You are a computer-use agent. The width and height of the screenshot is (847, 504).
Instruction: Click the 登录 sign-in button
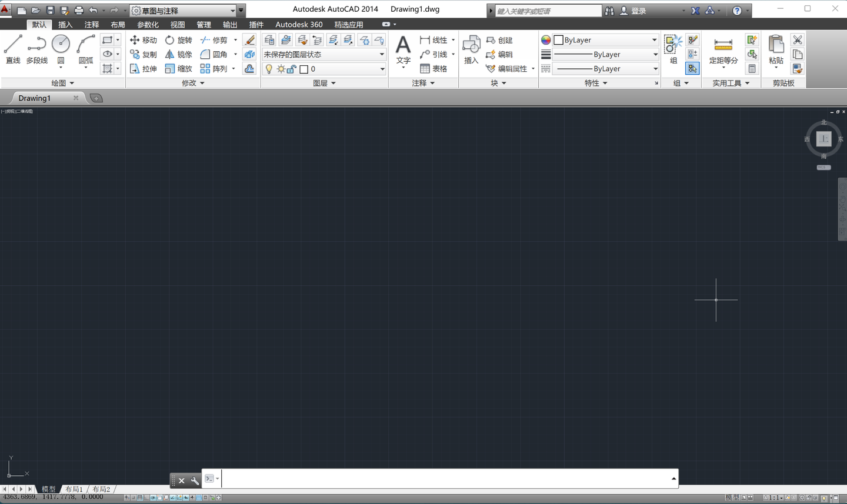[633, 11]
